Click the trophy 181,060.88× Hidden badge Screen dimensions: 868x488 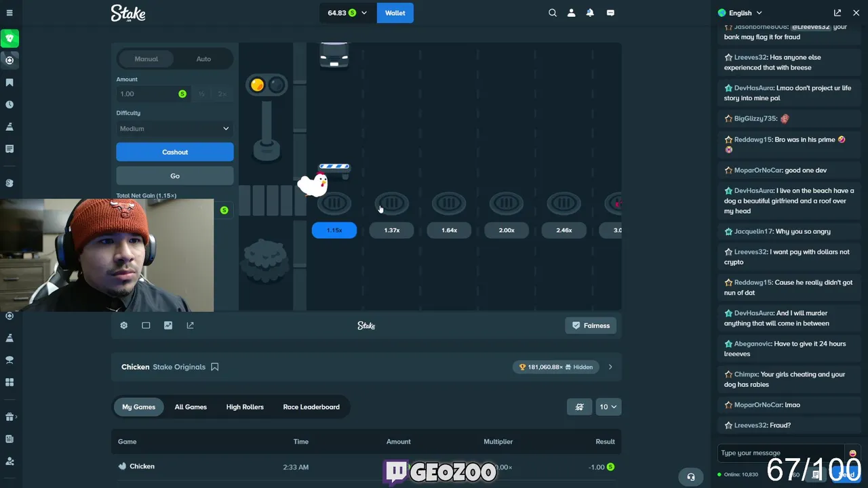(556, 367)
